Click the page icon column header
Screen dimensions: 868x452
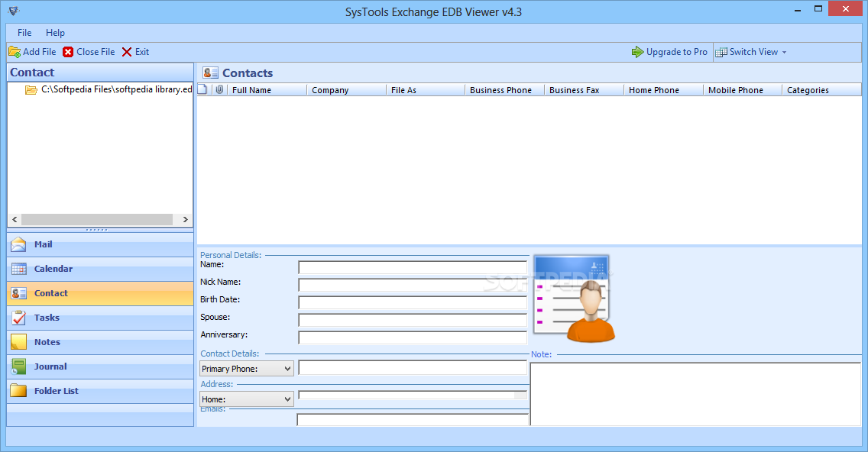(x=202, y=89)
